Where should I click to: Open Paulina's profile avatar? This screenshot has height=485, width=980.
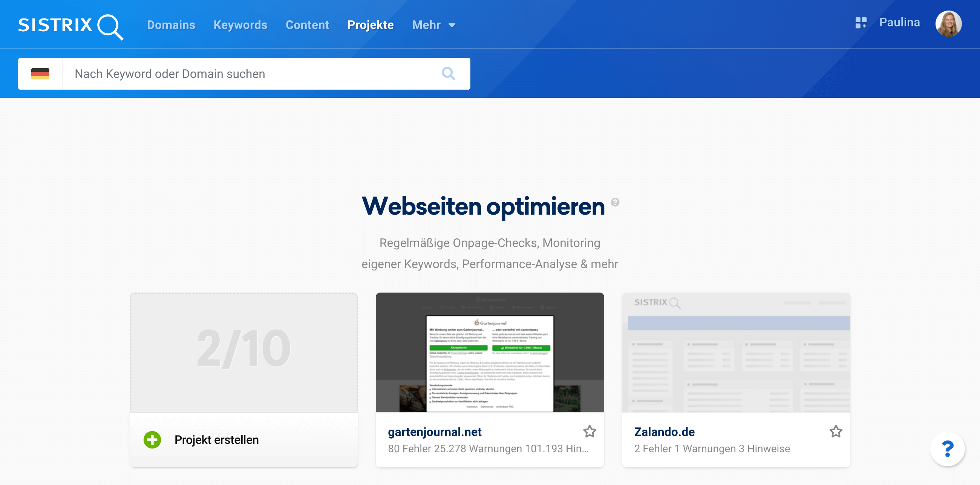(948, 24)
